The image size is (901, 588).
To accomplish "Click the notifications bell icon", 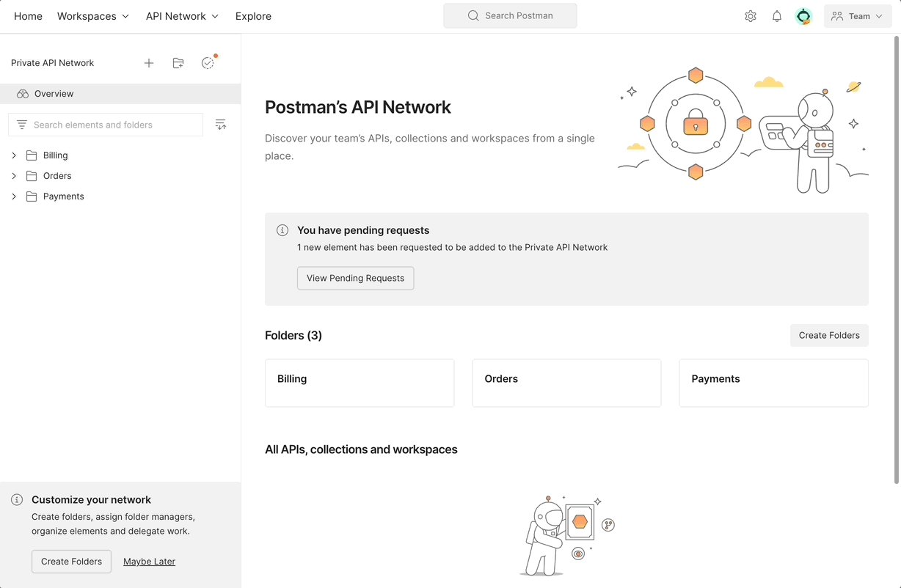I will 776,15.
